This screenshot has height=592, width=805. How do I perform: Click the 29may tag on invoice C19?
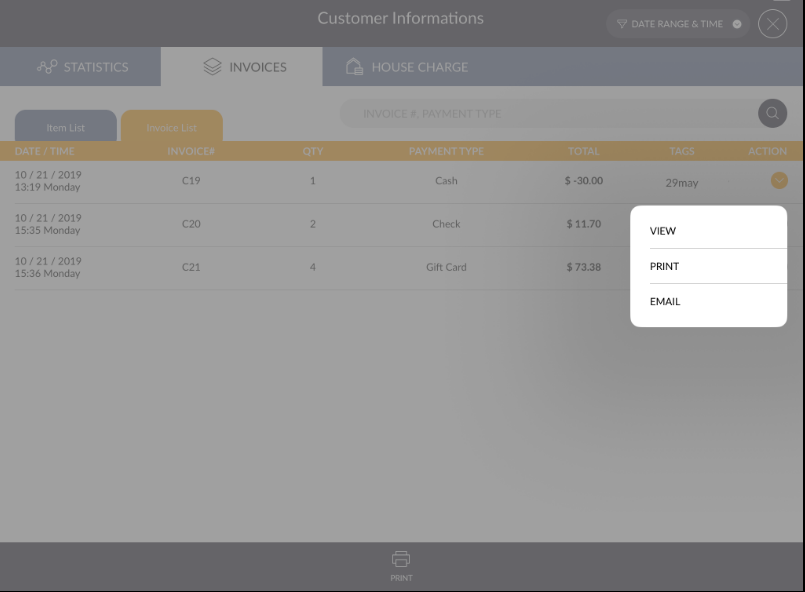[x=682, y=183]
